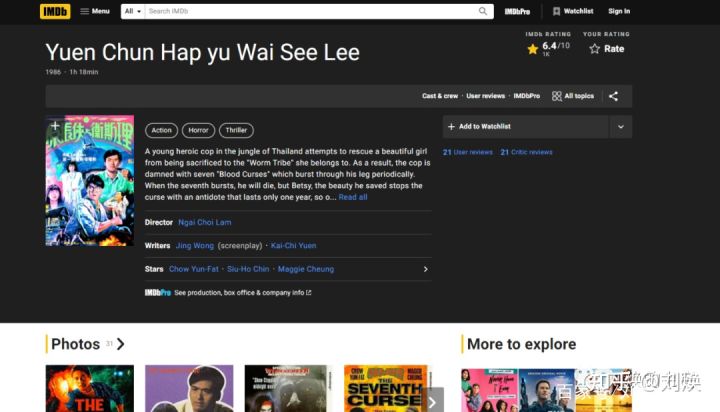
Task: Open the IMDb home logo
Action: 55,11
